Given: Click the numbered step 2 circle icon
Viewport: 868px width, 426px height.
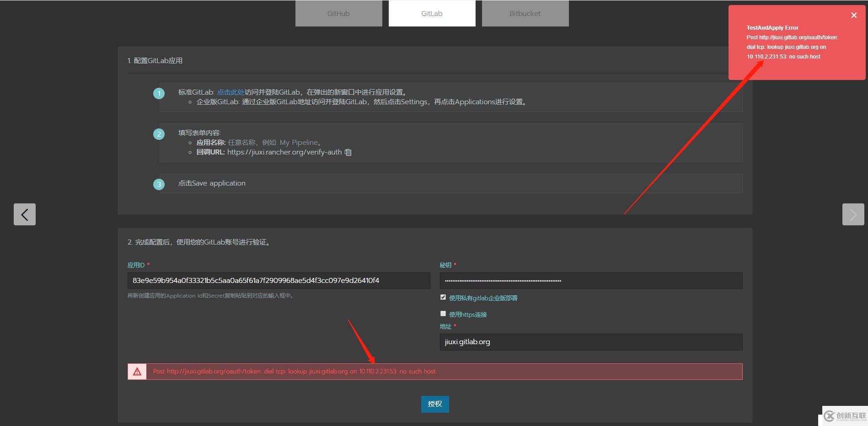Looking at the screenshot, I should click(x=159, y=134).
